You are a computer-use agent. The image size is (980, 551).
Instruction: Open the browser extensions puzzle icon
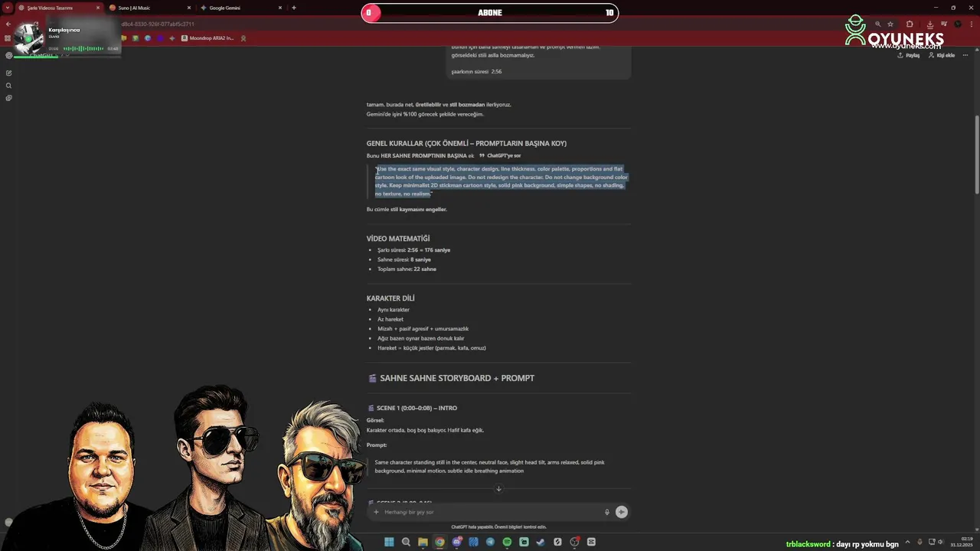tap(910, 24)
